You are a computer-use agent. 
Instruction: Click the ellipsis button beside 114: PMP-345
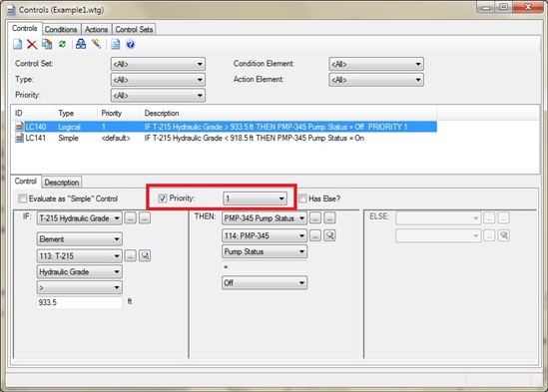pyautogui.click(x=315, y=235)
